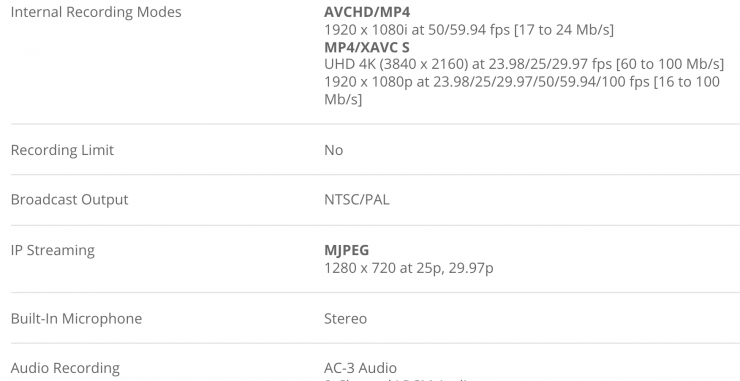Click the UHD 4K (3840 x 2160) specification line
The width and height of the screenshot is (740, 381).
click(x=524, y=64)
